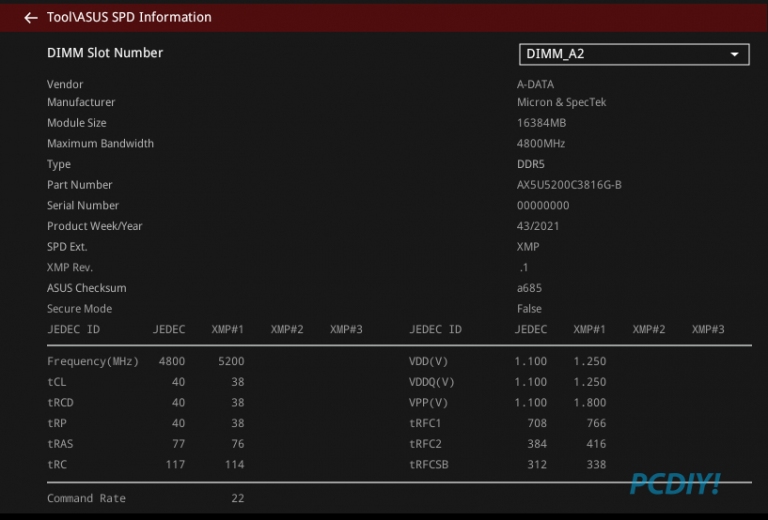Click the tRC XMP#1 value 114
Viewport: 768px width, 520px height.
tap(235, 464)
